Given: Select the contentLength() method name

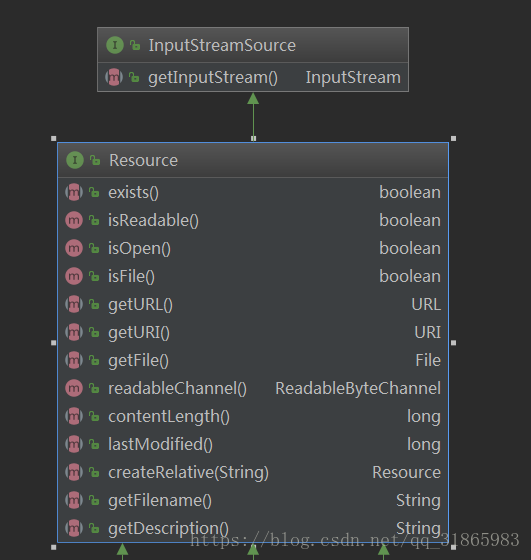Looking at the screenshot, I should pyautogui.click(x=169, y=417).
